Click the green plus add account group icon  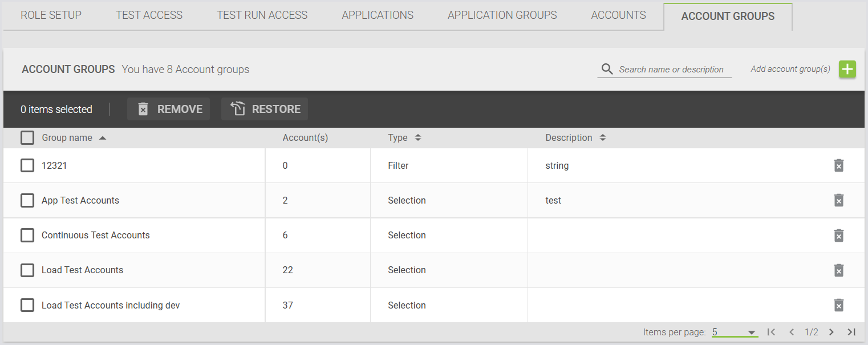click(847, 69)
